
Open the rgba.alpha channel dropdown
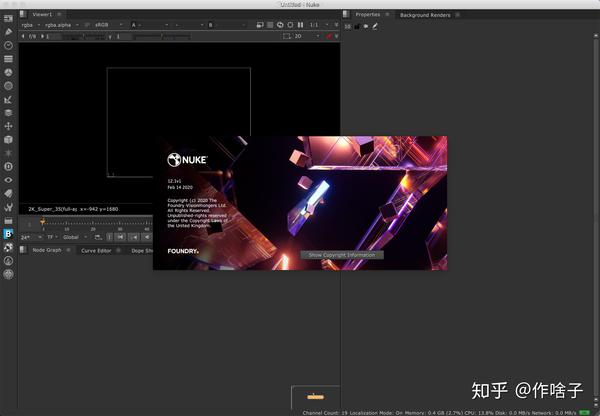coord(62,25)
